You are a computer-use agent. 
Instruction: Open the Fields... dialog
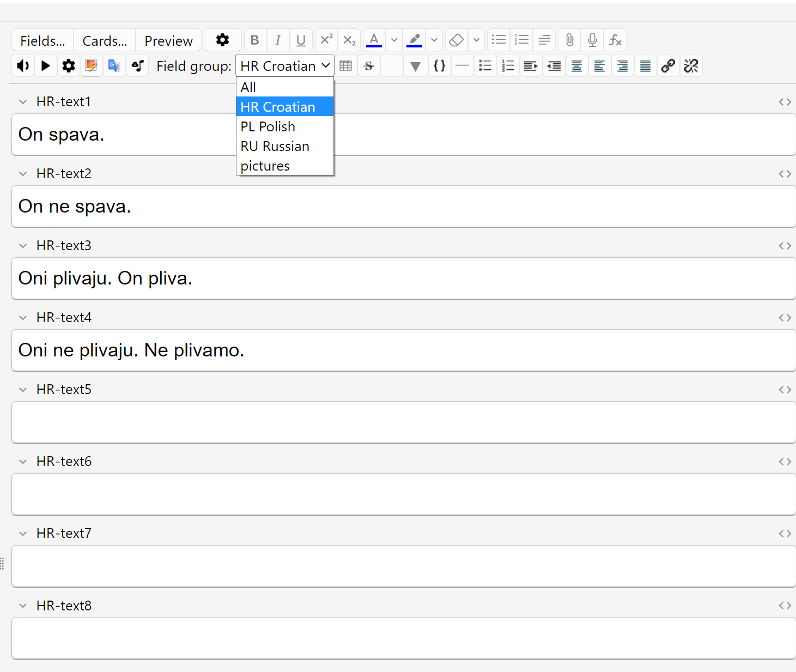[x=42, y=40]
